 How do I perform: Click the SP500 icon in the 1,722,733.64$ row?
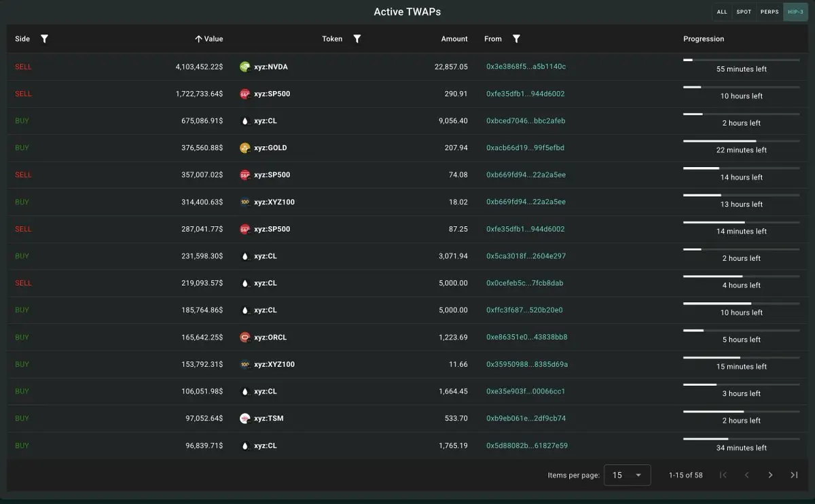tap(245, 94)
